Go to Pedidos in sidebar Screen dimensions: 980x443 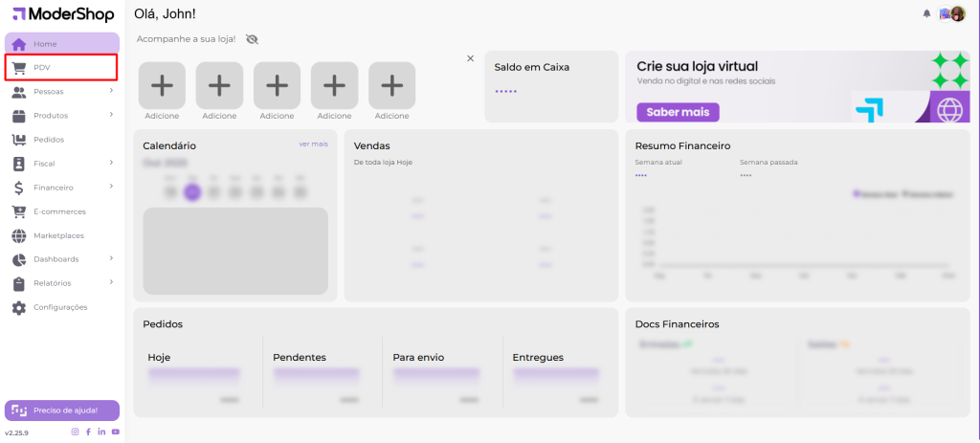(48, 140)
